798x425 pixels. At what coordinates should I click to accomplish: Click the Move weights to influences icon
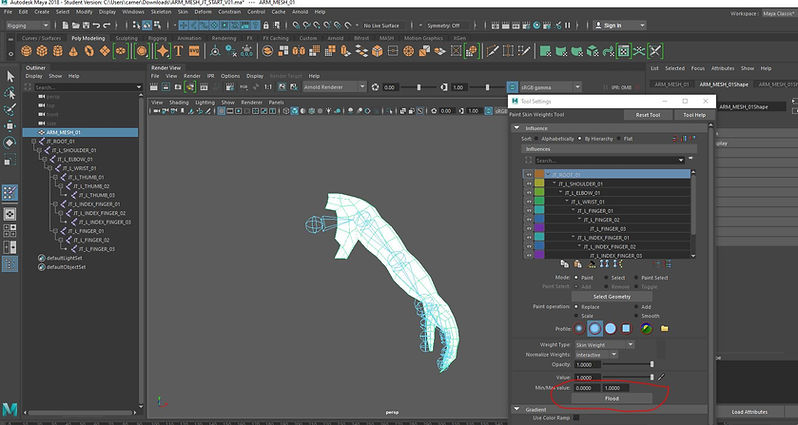(604, 264)
